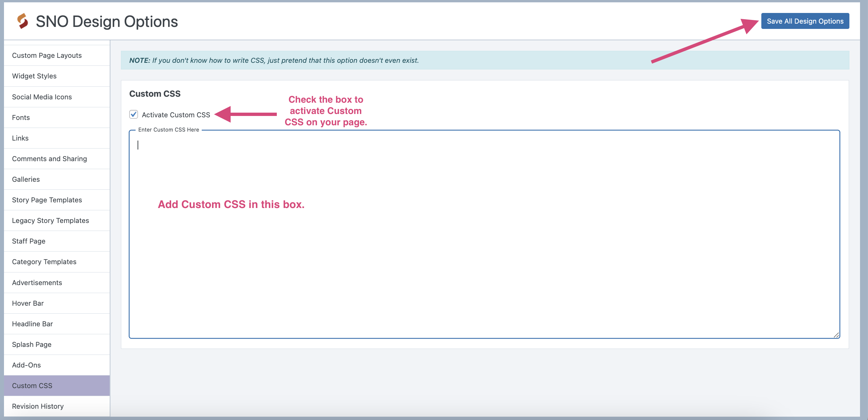Open Comments and Sharing options
The image size is (868, 420).
[x=57, y=158]
